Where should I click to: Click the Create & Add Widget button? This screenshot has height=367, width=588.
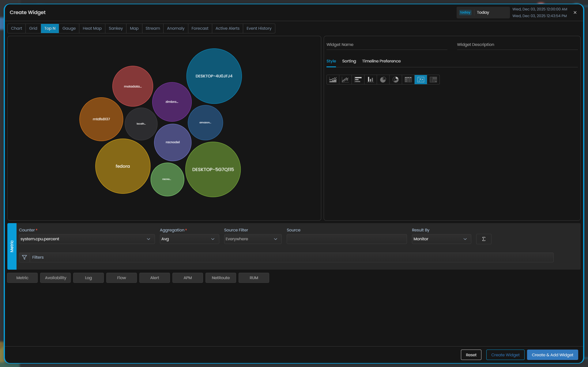(x=552, y=355)
